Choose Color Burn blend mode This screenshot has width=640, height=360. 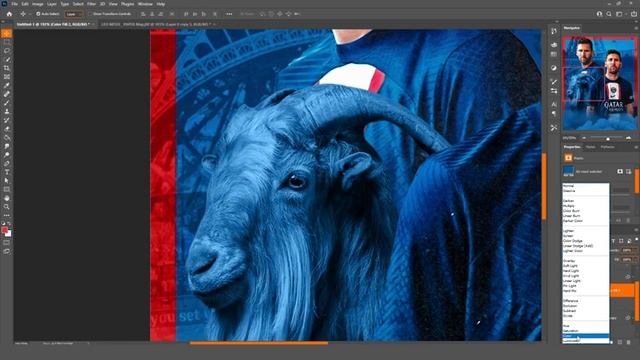coord(586,211)
